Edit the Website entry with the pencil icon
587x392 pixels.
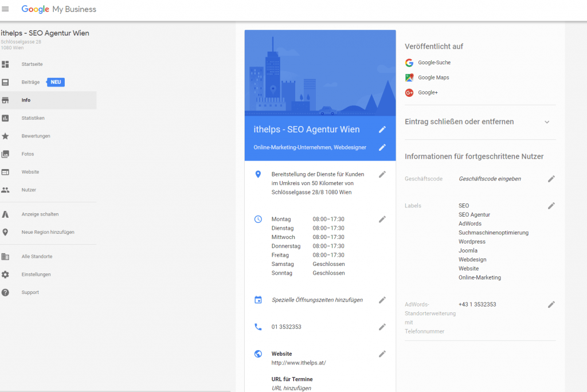coord(382,354)
